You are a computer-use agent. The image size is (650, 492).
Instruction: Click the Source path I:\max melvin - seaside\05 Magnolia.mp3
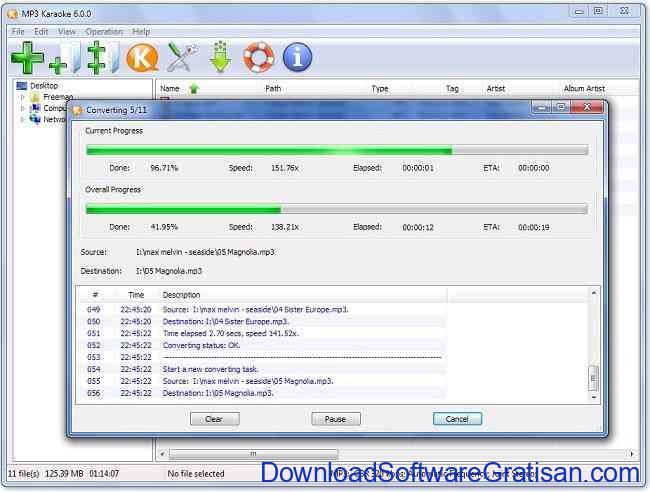205,252
